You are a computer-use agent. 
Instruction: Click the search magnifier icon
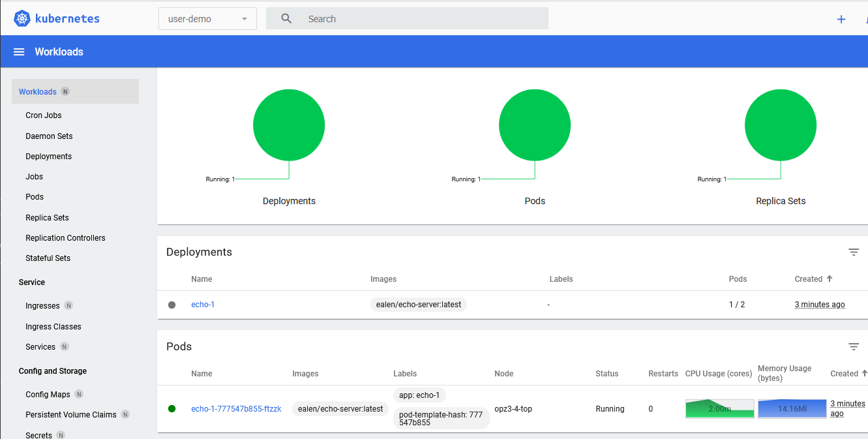(x=286, y=19)
